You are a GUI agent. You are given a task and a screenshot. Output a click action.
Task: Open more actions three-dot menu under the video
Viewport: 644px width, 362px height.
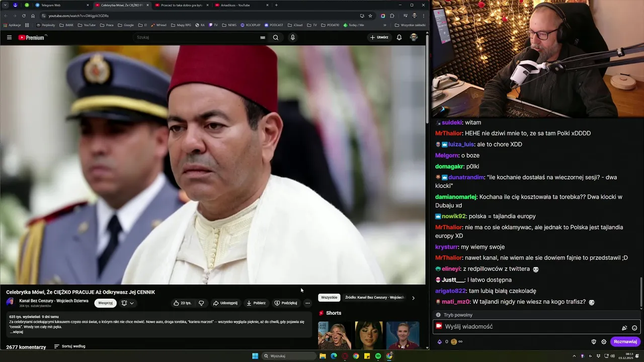(x=307, y=303)
